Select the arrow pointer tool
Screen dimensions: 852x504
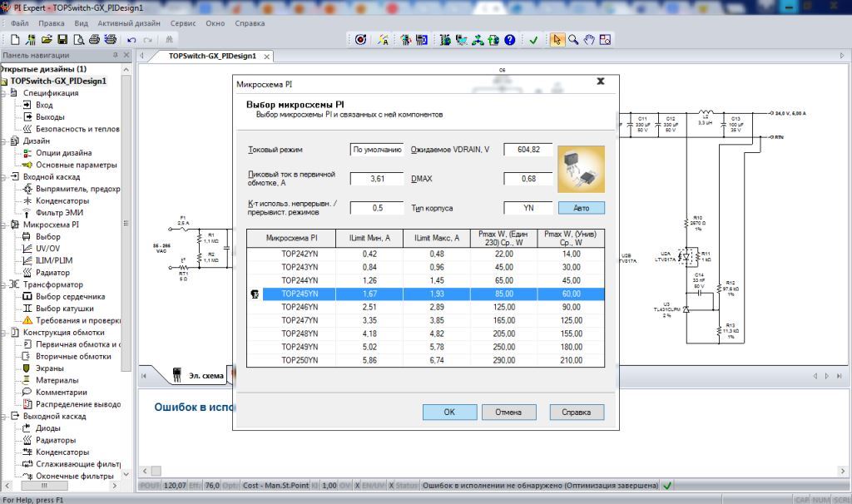pos(557,40)
